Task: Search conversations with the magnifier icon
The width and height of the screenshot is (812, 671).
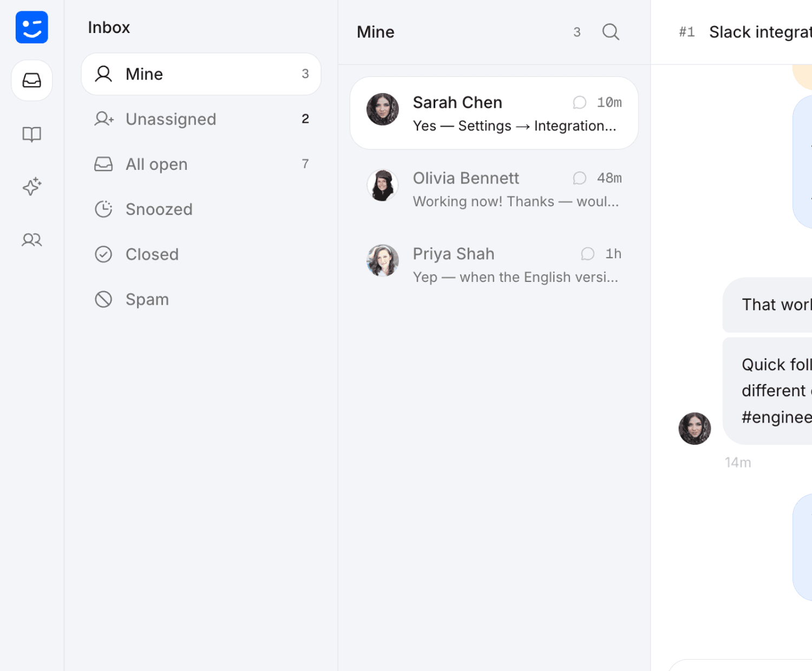Action: (x=611, y=32)
